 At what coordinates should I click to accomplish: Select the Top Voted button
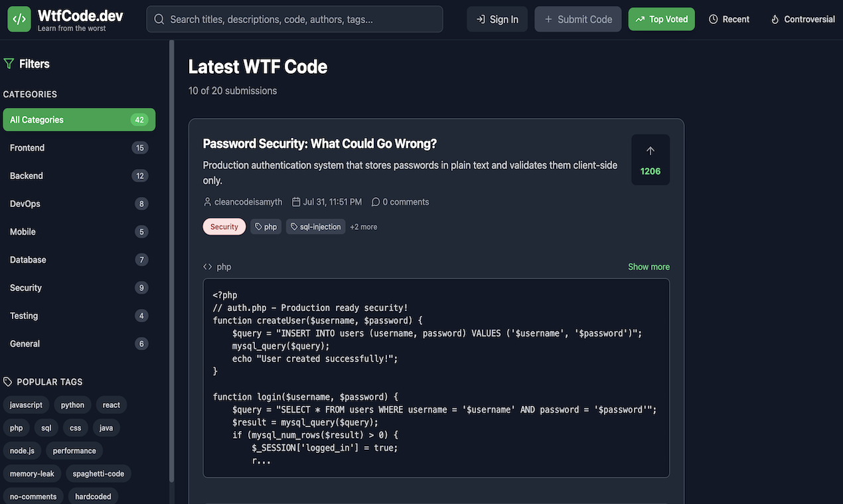point(661,19)
